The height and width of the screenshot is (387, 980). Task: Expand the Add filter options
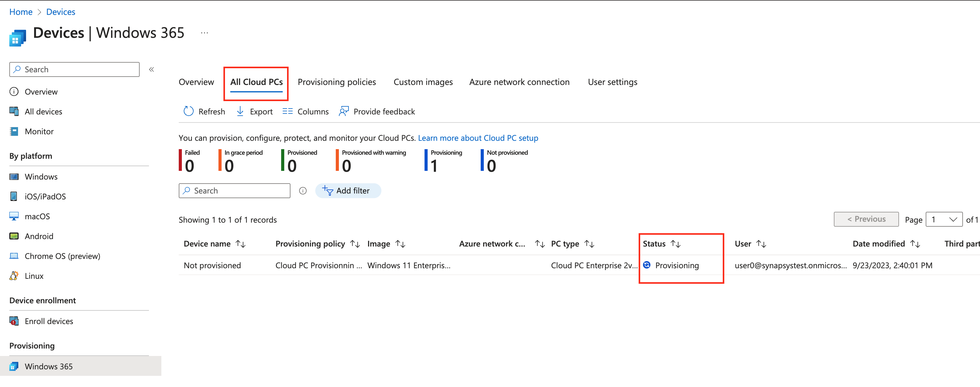pyautogui.click(x=348, y=190)
